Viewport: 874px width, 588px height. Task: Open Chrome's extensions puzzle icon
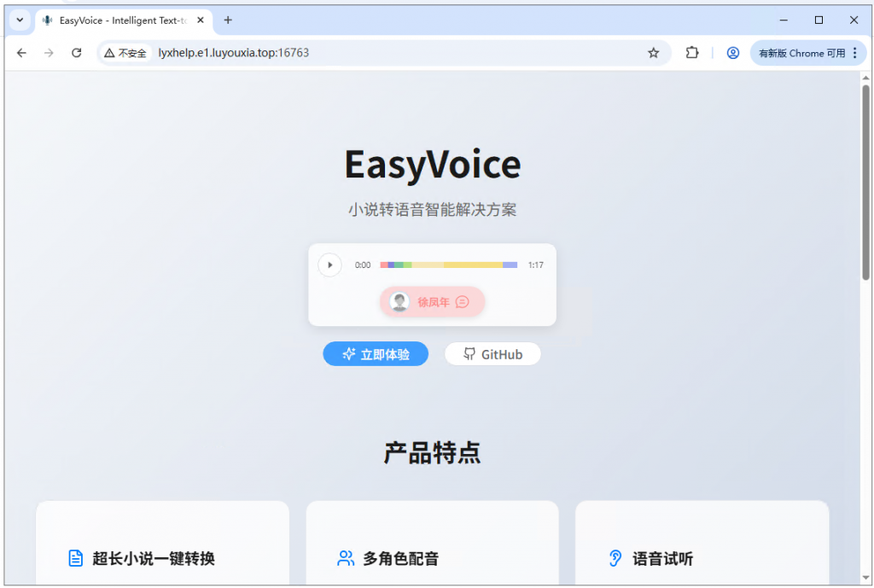pyautogui.click(x=692, y=52)
